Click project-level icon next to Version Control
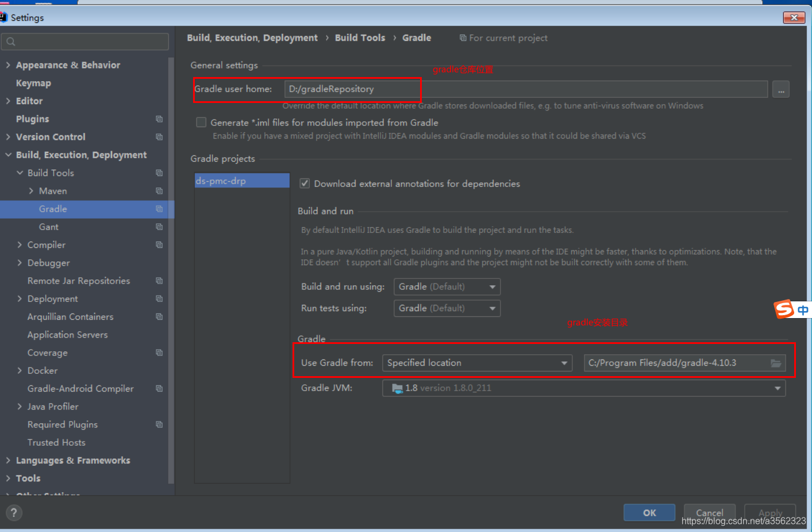Image resolution: width=812 pixels, height=532 pixels. point(159,137)
